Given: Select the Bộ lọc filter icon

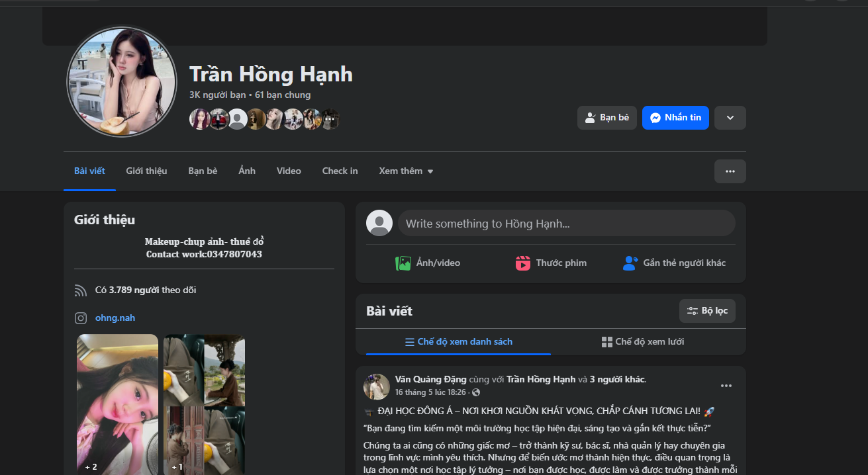Looking at the screenshot, I should coord(692,310).
